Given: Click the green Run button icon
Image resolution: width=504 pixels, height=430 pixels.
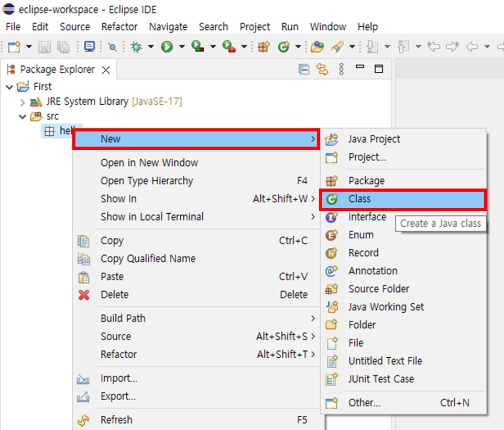Looking at the screenshot, I should 167,47.
